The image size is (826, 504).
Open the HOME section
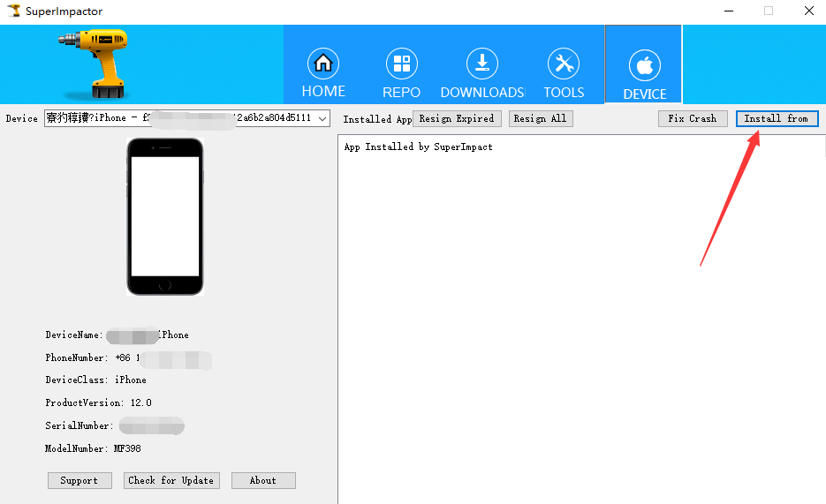coord(323,72)
